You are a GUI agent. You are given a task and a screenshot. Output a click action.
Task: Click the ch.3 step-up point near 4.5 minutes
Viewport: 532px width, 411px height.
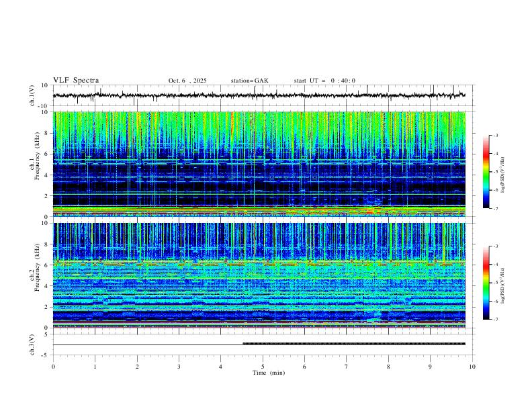(x=243, y=344)
